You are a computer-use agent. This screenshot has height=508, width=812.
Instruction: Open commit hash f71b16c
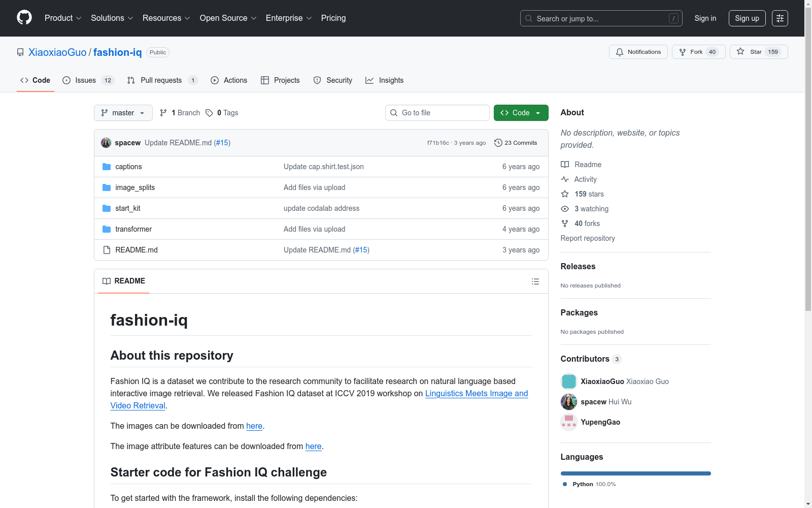pyautogui.click(x=438, y=143)
